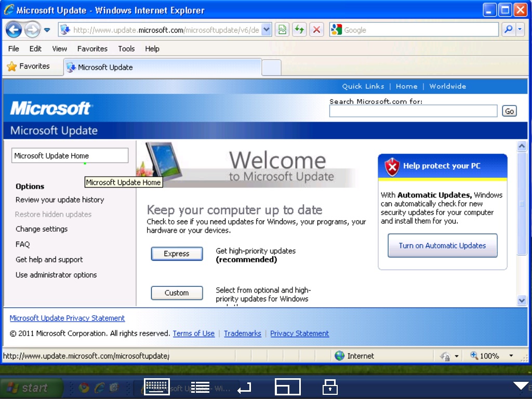This screenshot has height=399, width=532.
Task: Open the Edit menu
Action: coord(35,49)
